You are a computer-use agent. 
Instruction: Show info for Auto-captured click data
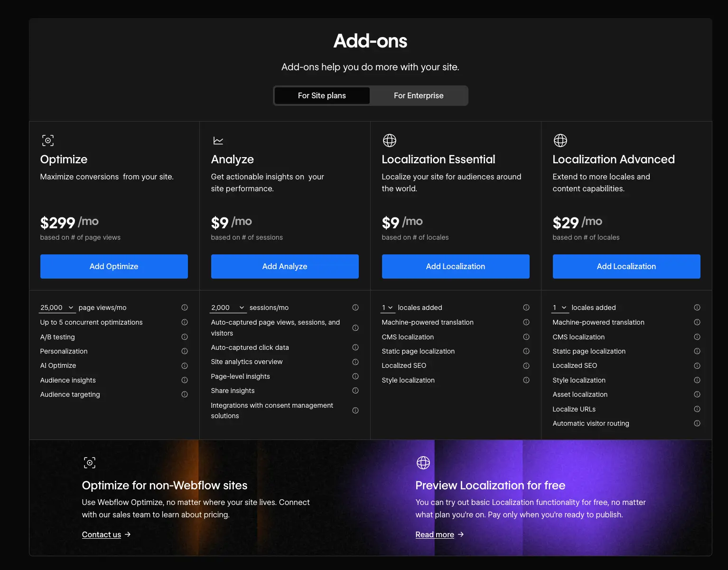[355, 347]
